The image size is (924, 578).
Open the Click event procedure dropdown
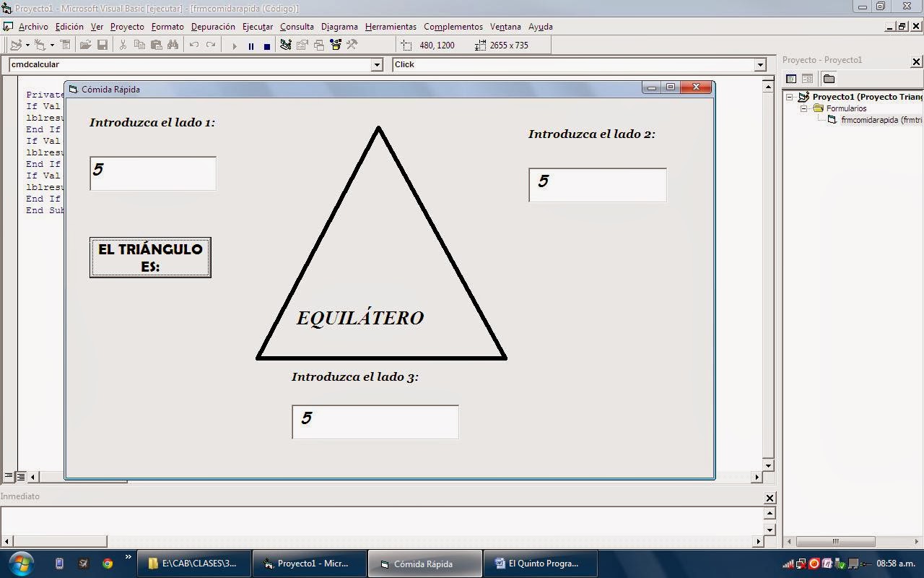pyautogui.click(x=760, y=64)
